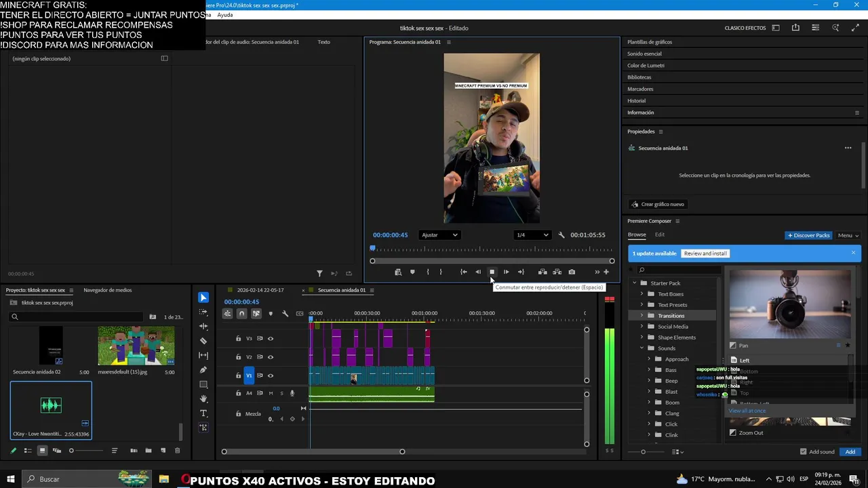Go to In point

tap(463, 272)
